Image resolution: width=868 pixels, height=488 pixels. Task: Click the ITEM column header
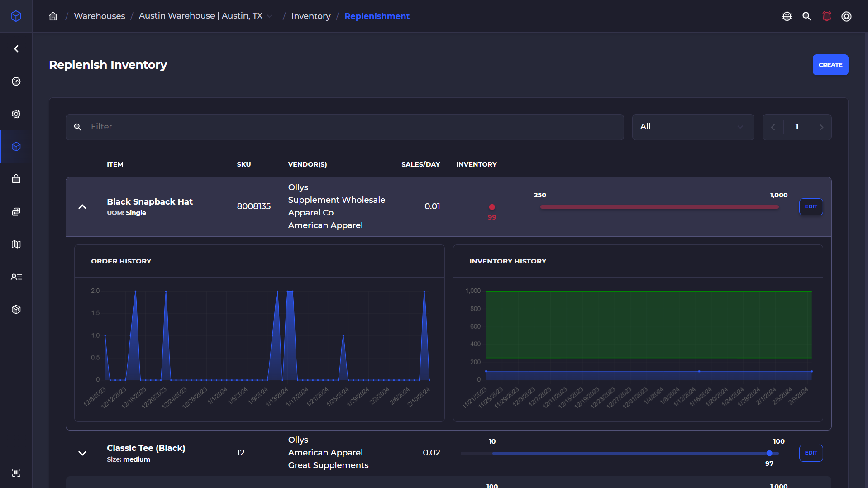pyautogui.click(x=115, y=164)
